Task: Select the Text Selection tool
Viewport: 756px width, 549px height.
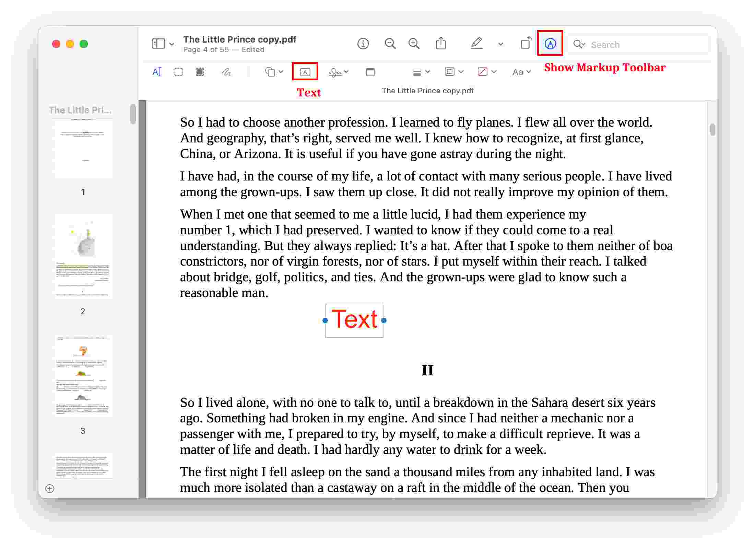Action: pyautogui.click(x=157, y=71)
